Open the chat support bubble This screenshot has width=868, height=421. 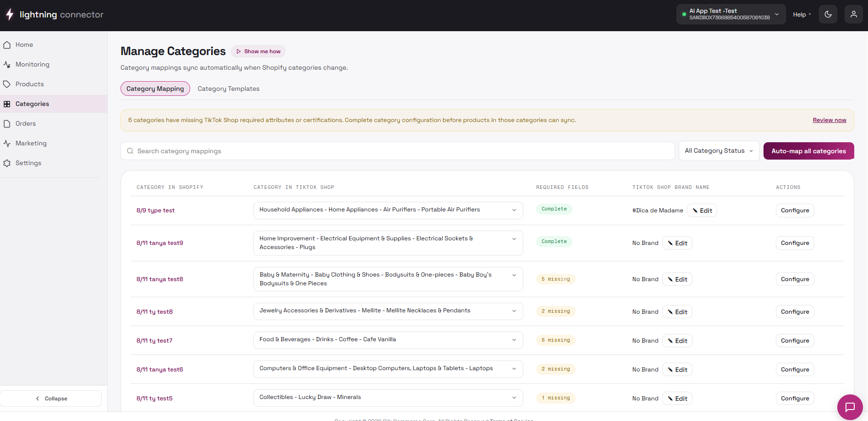850,407
